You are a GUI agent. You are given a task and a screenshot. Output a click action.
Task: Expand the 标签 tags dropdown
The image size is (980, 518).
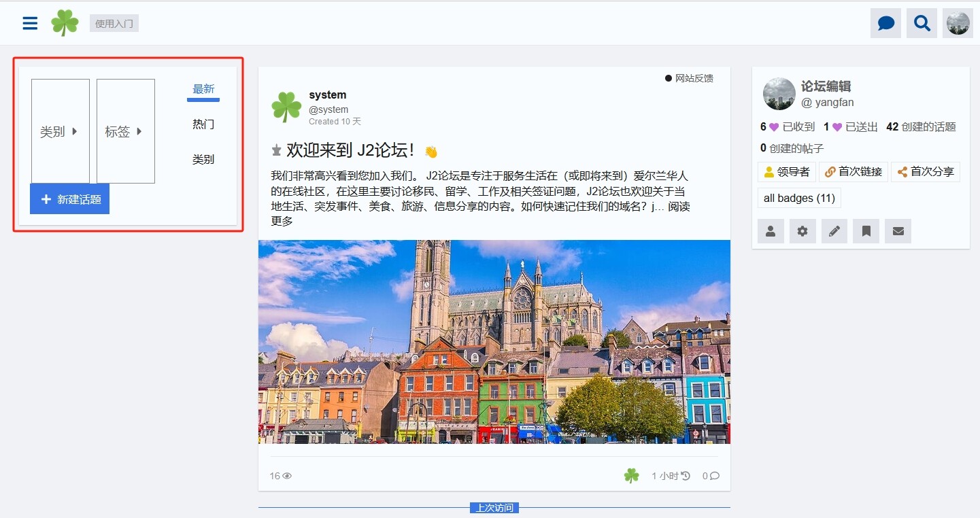pos(125,131)
